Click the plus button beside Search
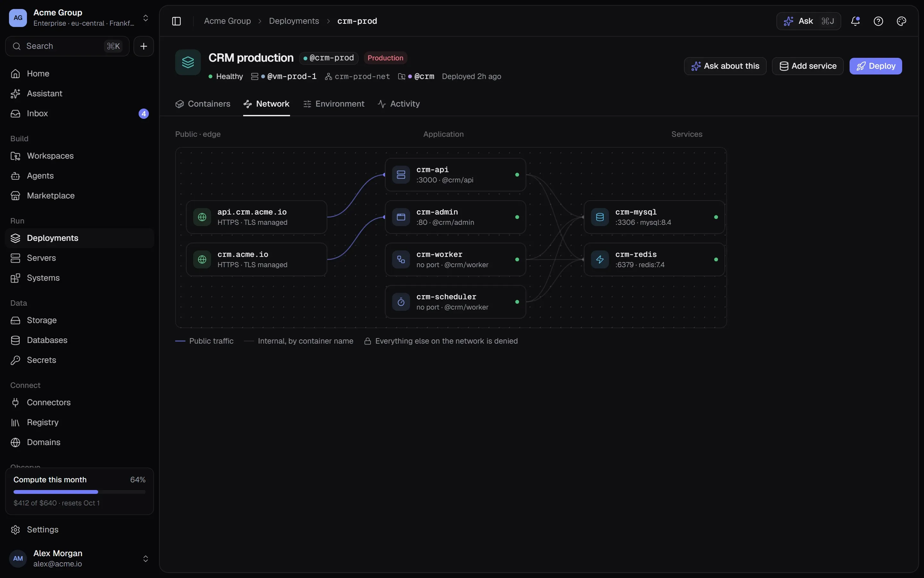This screenshot has height=578, width=924. [143, 46]
